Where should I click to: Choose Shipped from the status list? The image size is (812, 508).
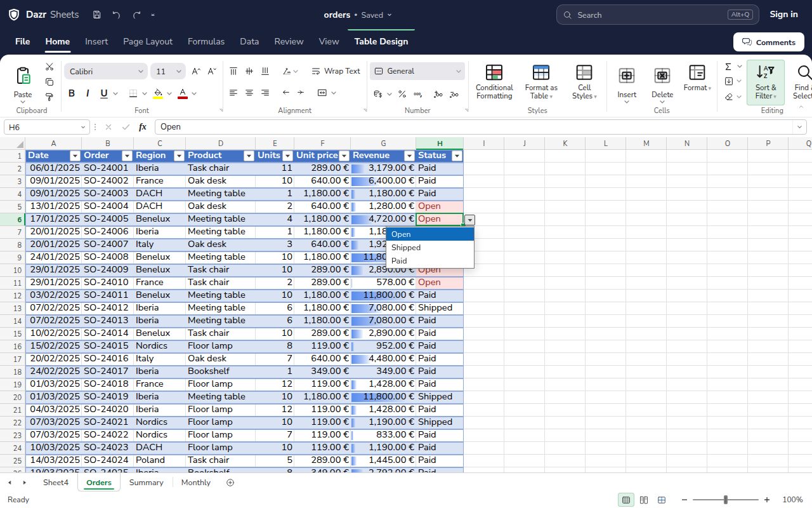430,248
